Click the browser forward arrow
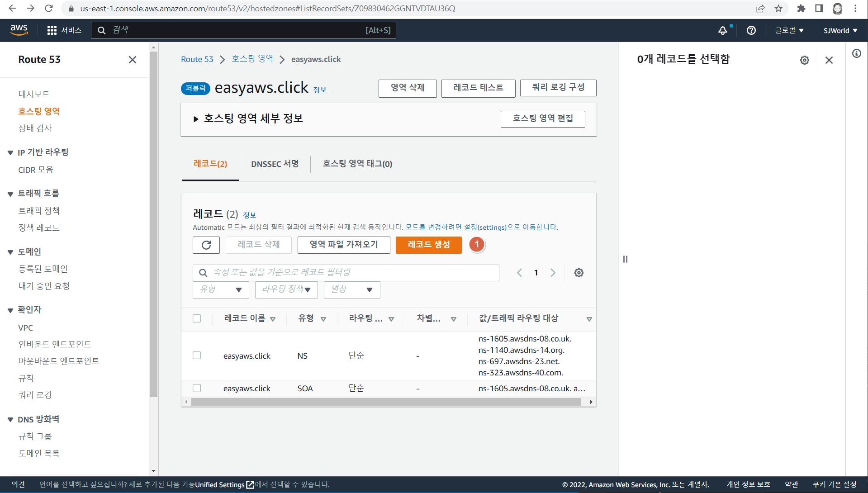This screenshot has height=493, width=868. pyautogui.click(x=30, y=8)
